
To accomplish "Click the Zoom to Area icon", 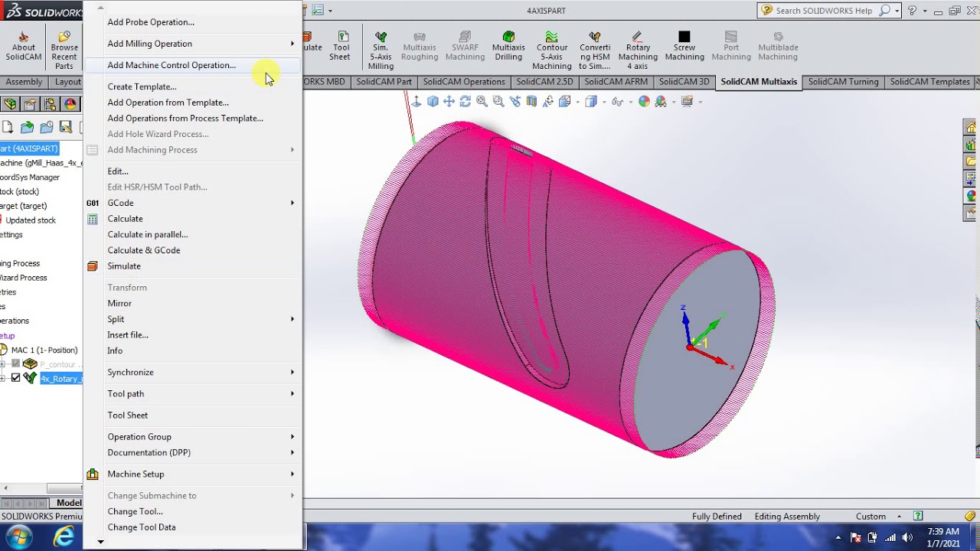I will (x=498, y=101).
